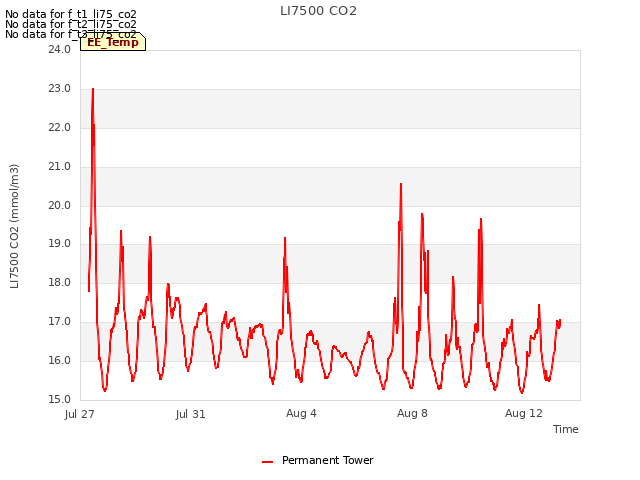The image size is (640, 480).
Task: Click the 21.0 y-axis tick label
Action: pyautogui.click(x=60, y=167)
